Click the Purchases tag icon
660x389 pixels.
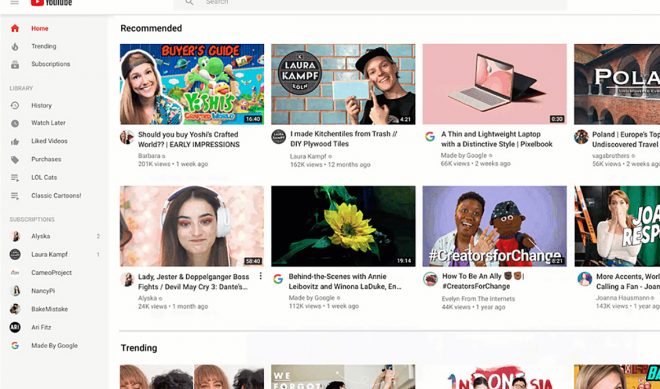coord(15,159)
